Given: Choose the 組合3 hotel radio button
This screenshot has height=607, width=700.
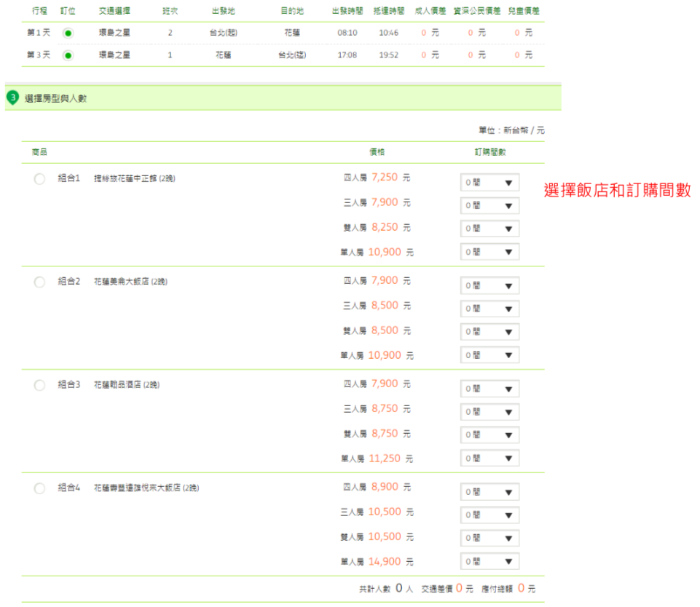Looking at the screenshot, I should [39, 385].
